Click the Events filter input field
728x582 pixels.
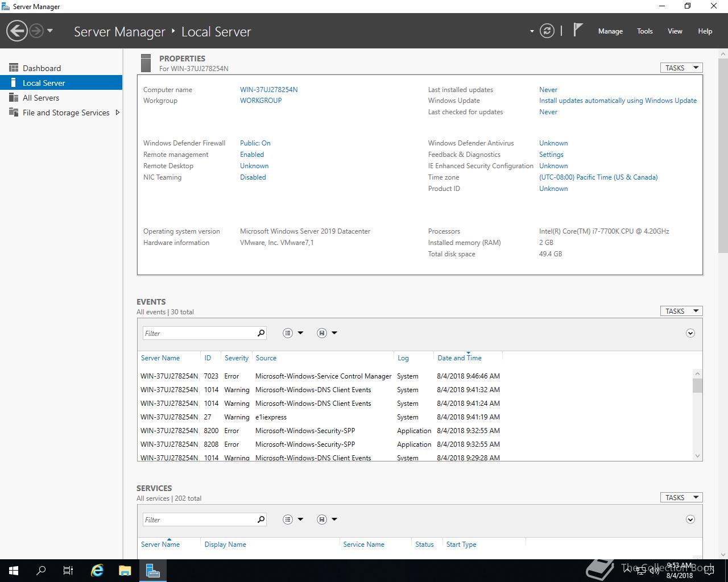tap(198, 333)
